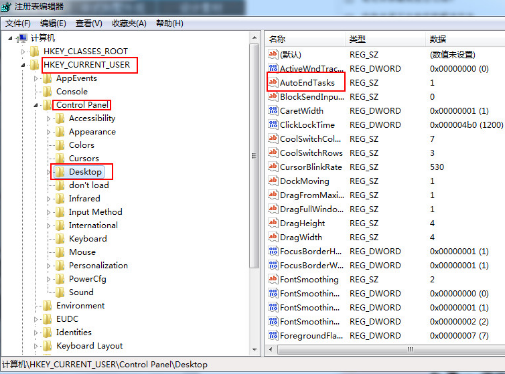Select the Personalization key
Image resolution: width=505 pixels, height=374 pixels.
tap(98, 265)
